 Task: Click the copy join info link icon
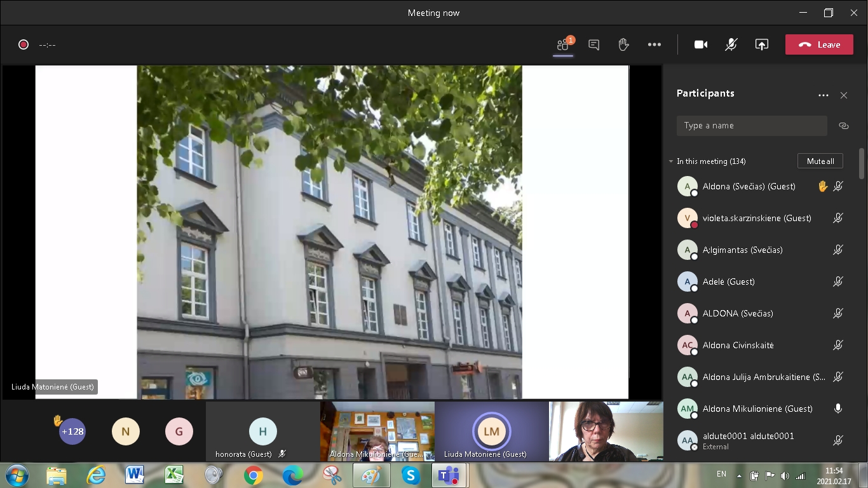(843, 126)
